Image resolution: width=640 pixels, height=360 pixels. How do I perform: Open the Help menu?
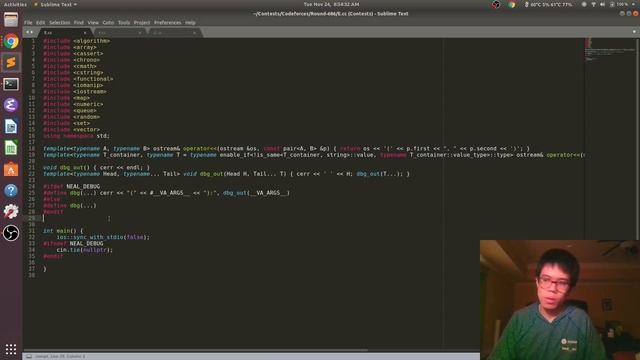[x=190, y=23]
